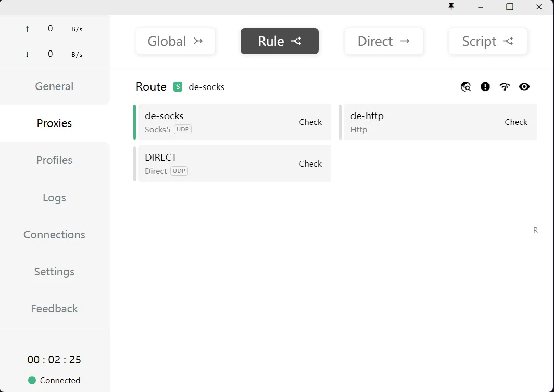Viewport: 554px width, 392px height.
Task: Select Rule proxy mode
Action: pyautogui.click(x=280, y=41)
